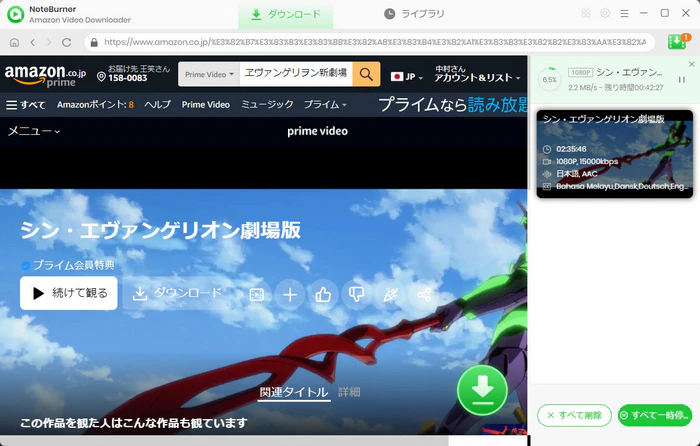Reload the current page
700x446 pixels.
[67, 42]
